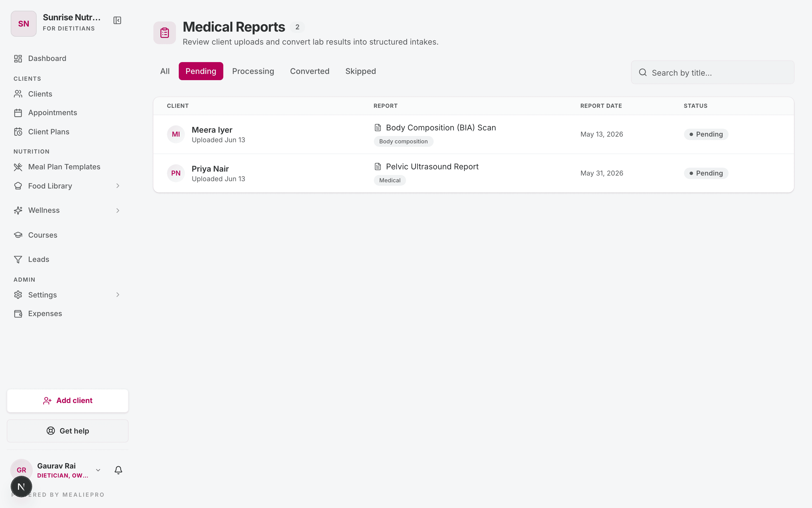Click the PN avatar for Priya Nair
This screenshot has height=508, width=812.
point(176,173)
